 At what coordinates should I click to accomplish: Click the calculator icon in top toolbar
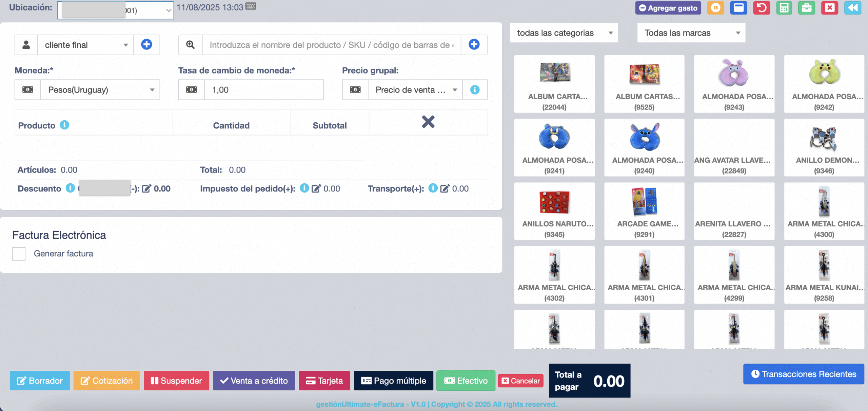784,8
